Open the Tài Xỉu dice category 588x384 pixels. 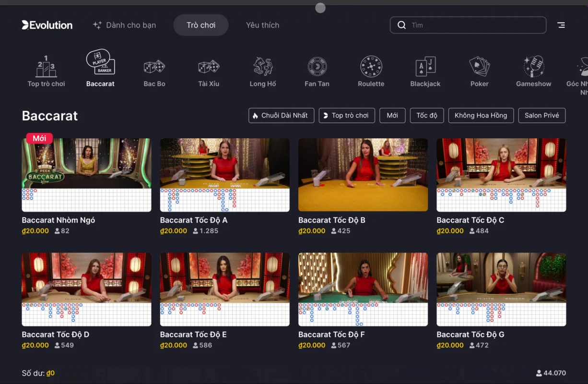click(209, 67)
